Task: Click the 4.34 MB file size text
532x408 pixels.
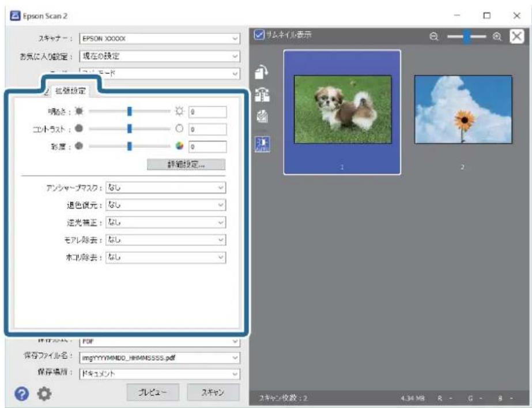Action: pos(412,398)
